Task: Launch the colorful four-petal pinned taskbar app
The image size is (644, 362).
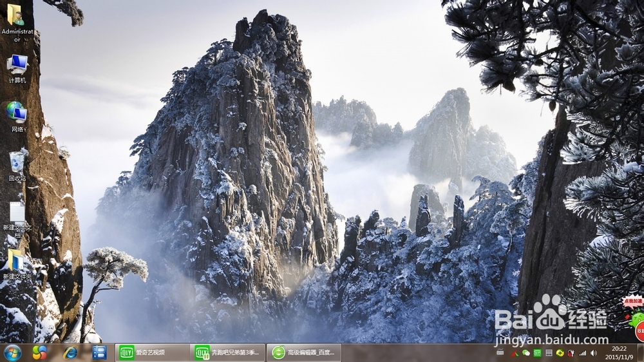Action: pyautogui.click(x=40, y=352)
